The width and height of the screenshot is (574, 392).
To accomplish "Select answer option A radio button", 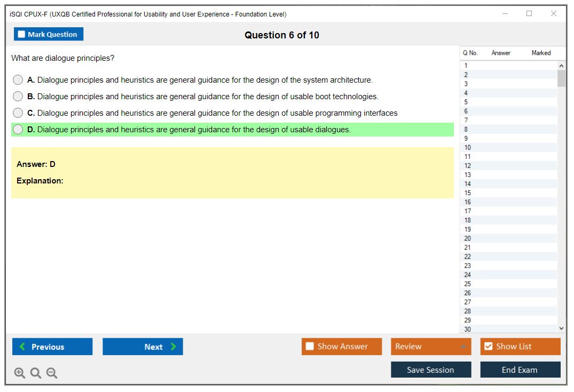I will click(x=18, y=80).
